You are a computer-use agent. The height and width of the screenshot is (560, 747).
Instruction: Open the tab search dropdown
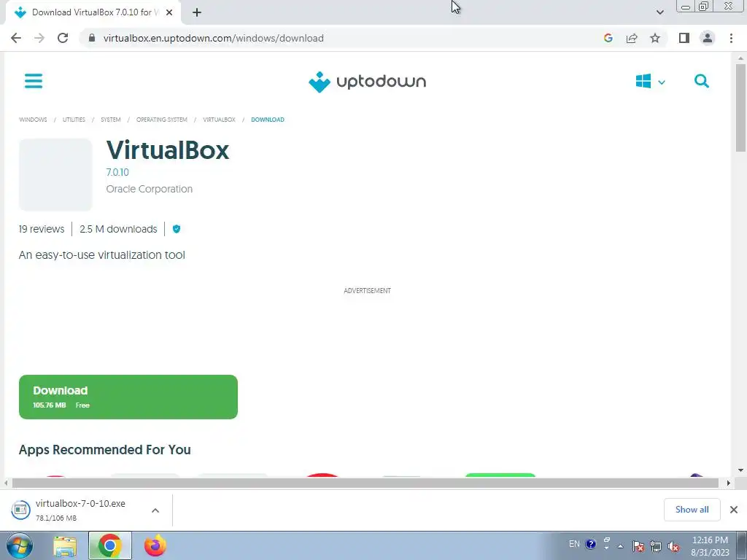click(x=659, y=12)
